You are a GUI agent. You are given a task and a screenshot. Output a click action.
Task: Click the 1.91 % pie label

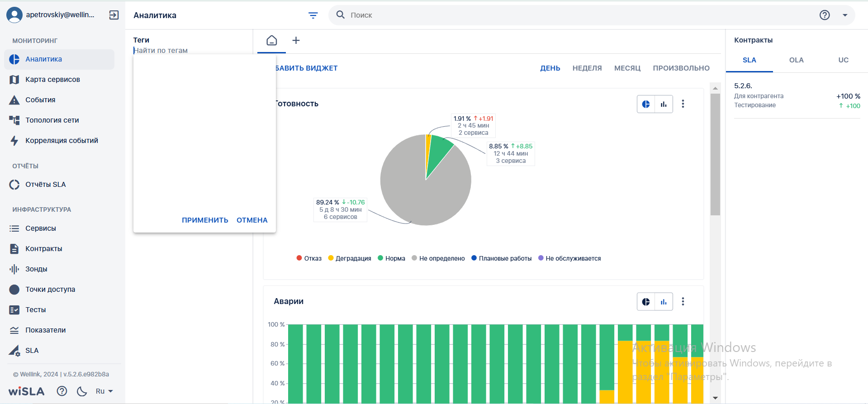pos(473,125)
